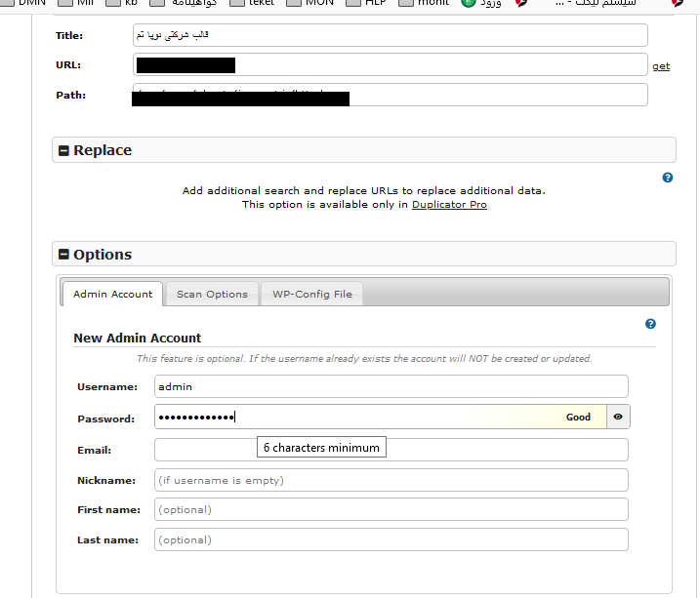Toggle password visibility eye icon
700x598 pixels.
coord(618,417)
